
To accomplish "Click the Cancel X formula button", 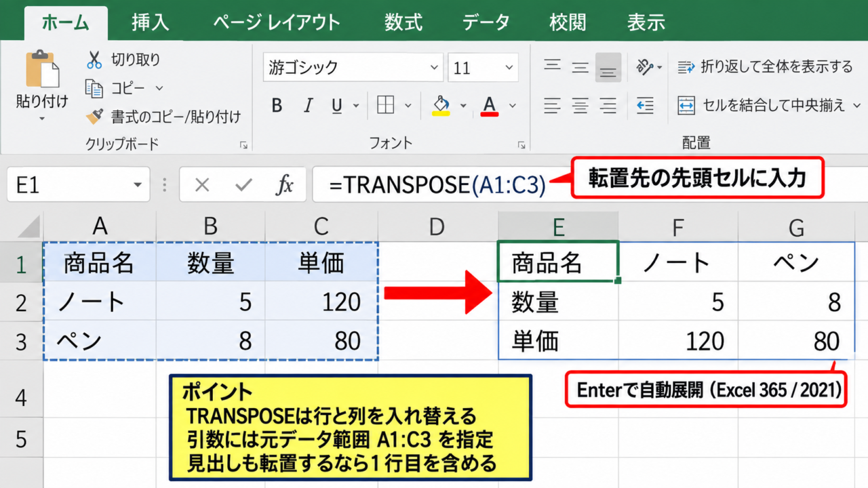I will (202, 185).
